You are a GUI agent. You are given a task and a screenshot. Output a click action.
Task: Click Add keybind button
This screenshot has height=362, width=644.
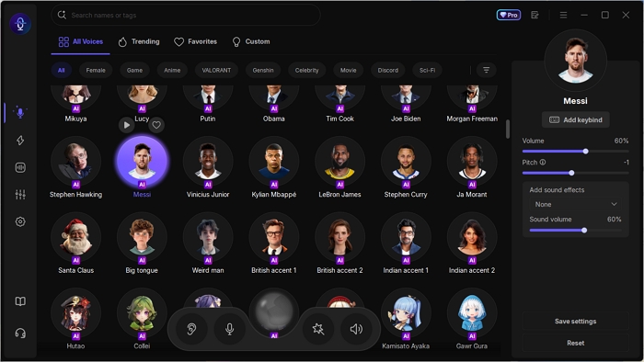tap(575, 119)
